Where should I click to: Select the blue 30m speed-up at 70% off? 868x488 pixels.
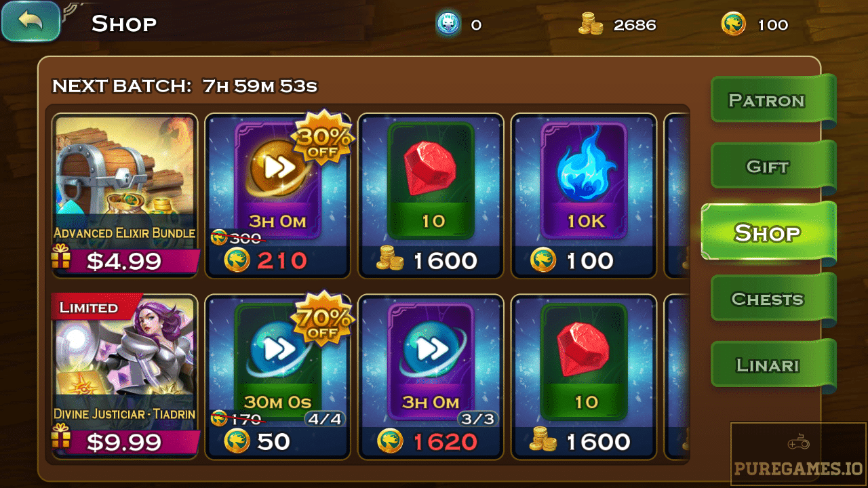click(277, 377)
